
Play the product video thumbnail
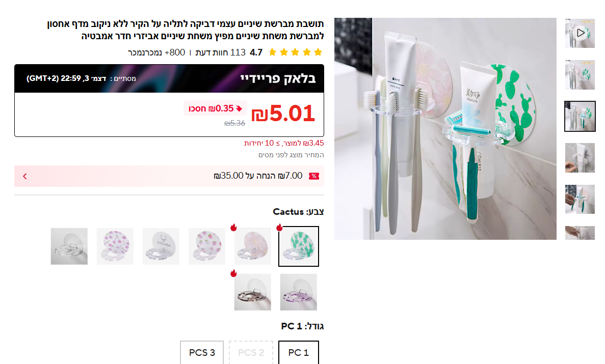click(x=580, y=33)
